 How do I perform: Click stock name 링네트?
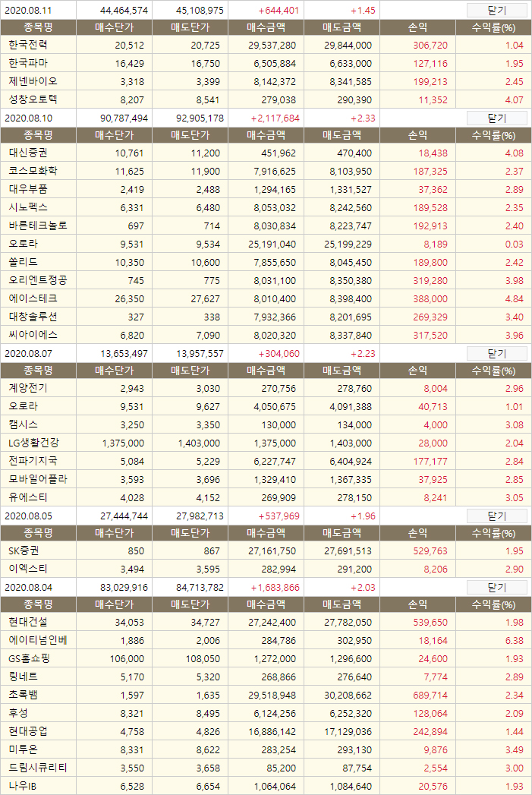tap(24, 677)
